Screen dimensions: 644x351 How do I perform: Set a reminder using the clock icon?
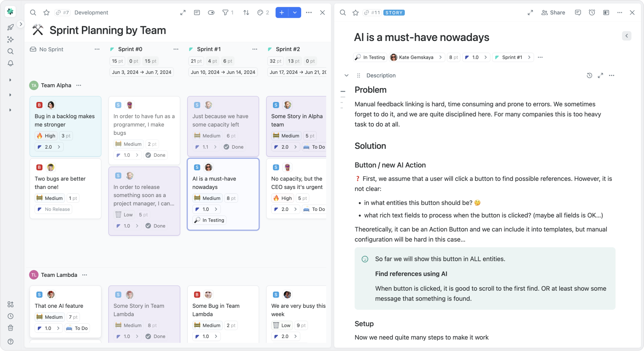pyautogui.click(x=591, y=13)
